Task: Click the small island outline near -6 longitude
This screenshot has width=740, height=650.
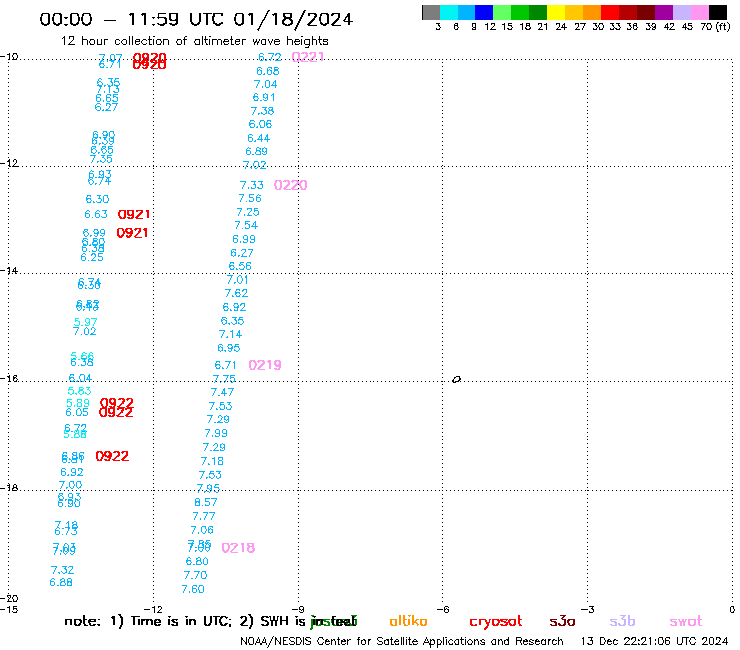Action: pyautogui.click(x=456, y=379)
